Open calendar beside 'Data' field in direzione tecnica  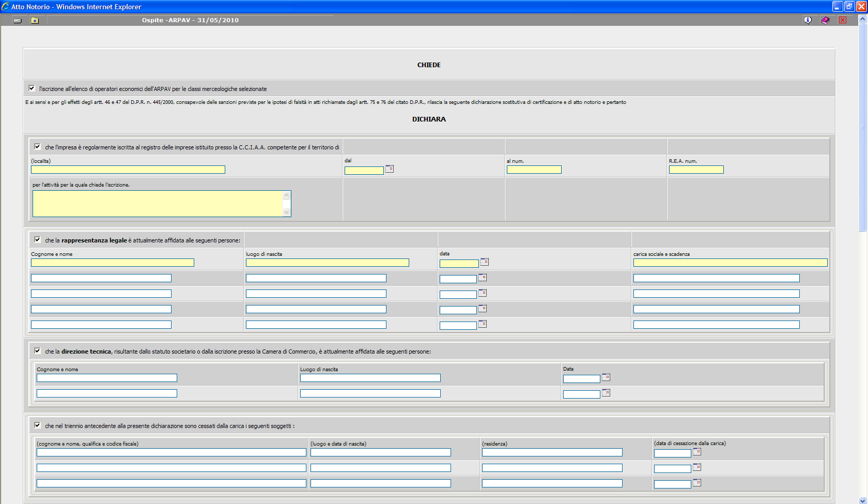point(606,377)
